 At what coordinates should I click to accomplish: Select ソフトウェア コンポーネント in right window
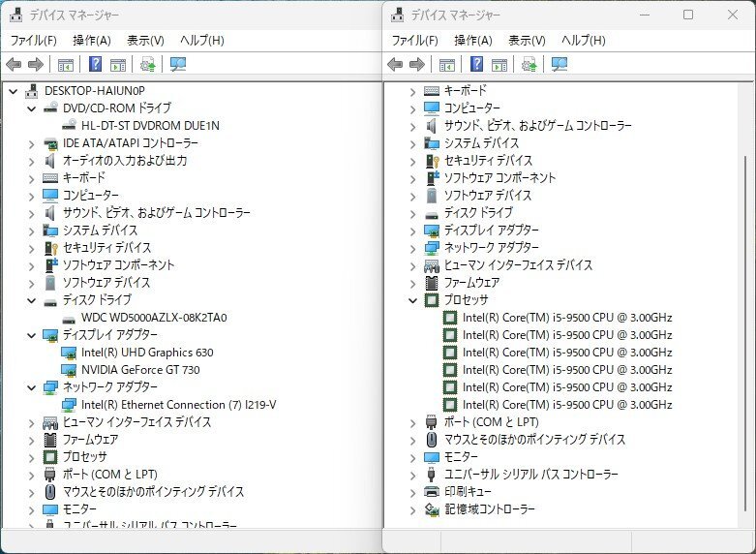[x=500, y=177]
